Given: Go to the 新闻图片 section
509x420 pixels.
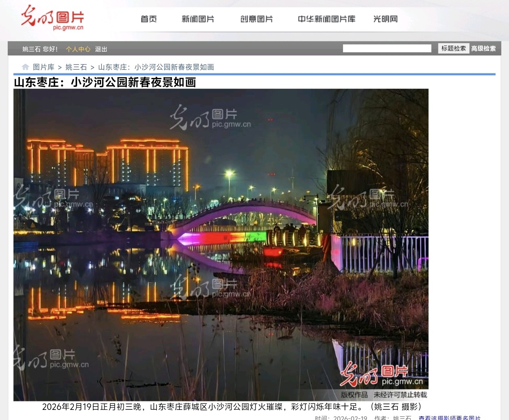Looking at the screenshot, I should [x=198, y=19].
